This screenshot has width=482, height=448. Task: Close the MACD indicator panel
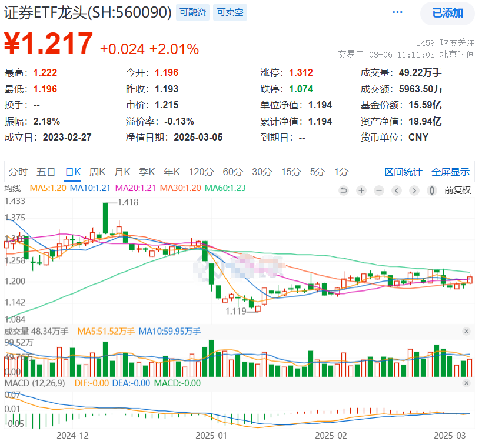coord(466,383)
